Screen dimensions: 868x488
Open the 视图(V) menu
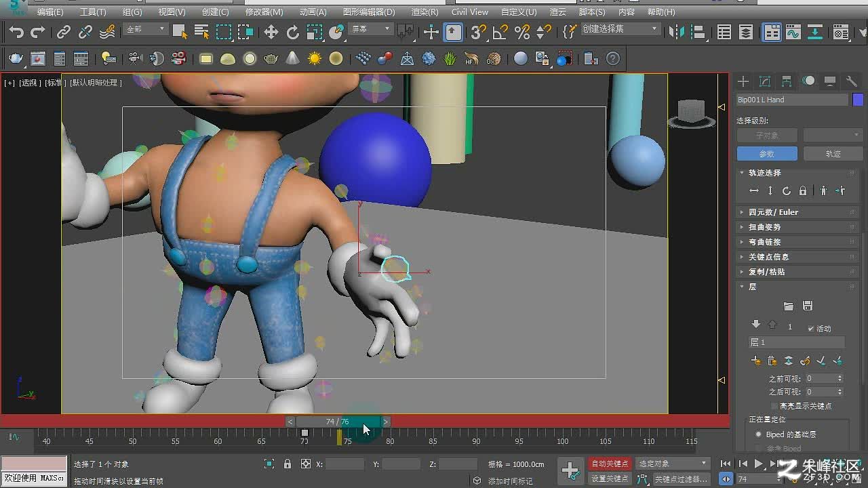pyautogui.click(x=172, y=12)
